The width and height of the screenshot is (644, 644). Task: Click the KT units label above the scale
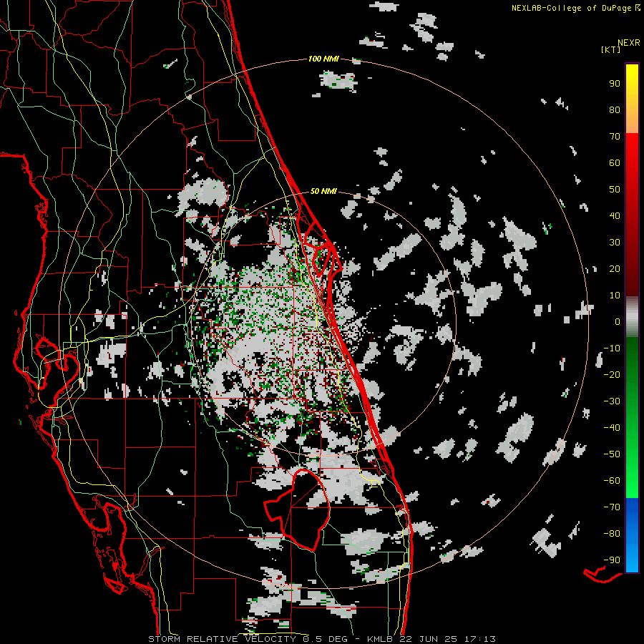pos(610,49)
